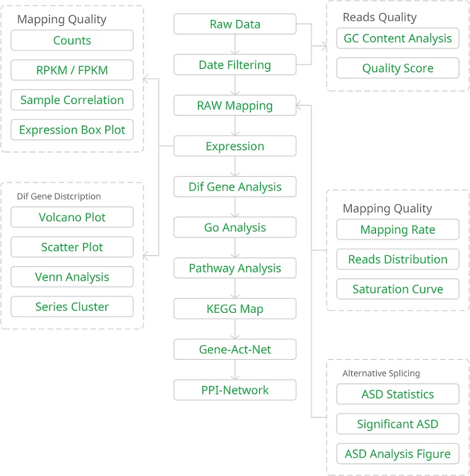
Task: Open the Counts item
Action: coord(72,41)
